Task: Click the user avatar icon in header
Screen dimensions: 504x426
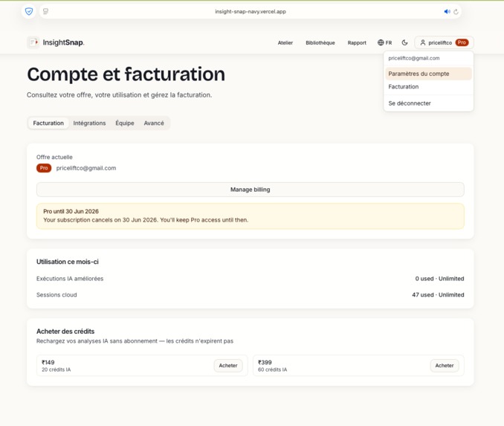Action: coord(423,42)
